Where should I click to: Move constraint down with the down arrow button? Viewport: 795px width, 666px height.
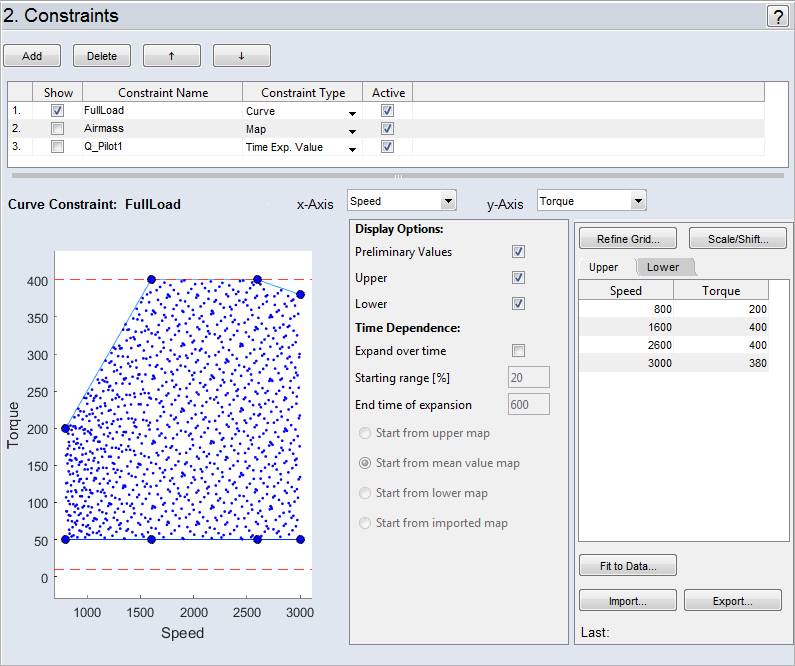(241, 56)
